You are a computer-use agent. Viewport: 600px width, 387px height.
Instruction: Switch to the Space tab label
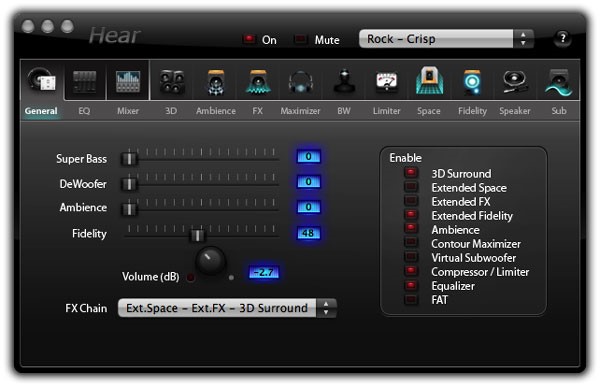point(429,111)
